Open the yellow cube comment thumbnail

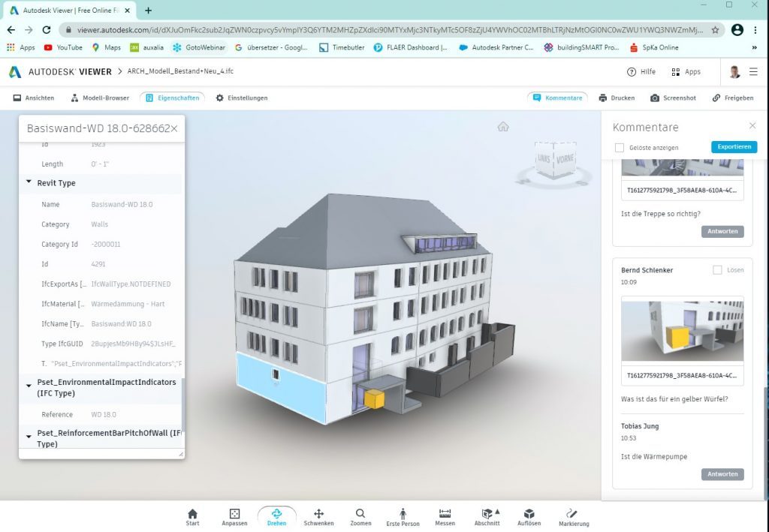click(682, 331)
